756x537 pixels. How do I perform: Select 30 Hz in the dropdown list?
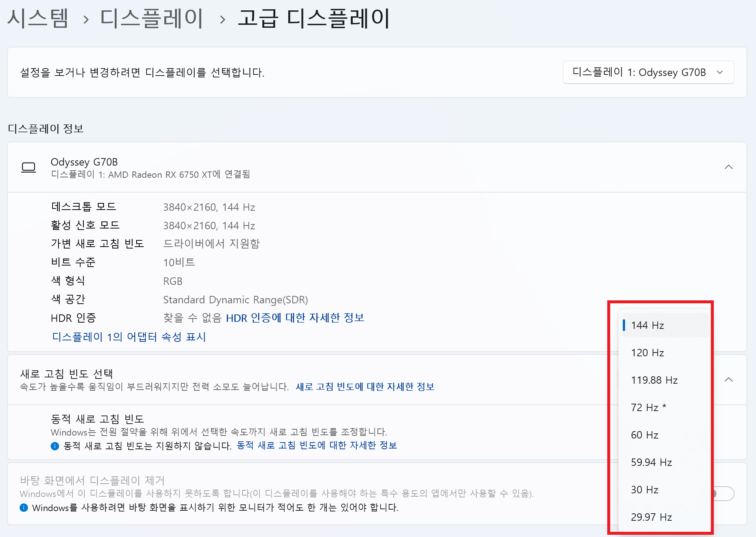[665, 490]
